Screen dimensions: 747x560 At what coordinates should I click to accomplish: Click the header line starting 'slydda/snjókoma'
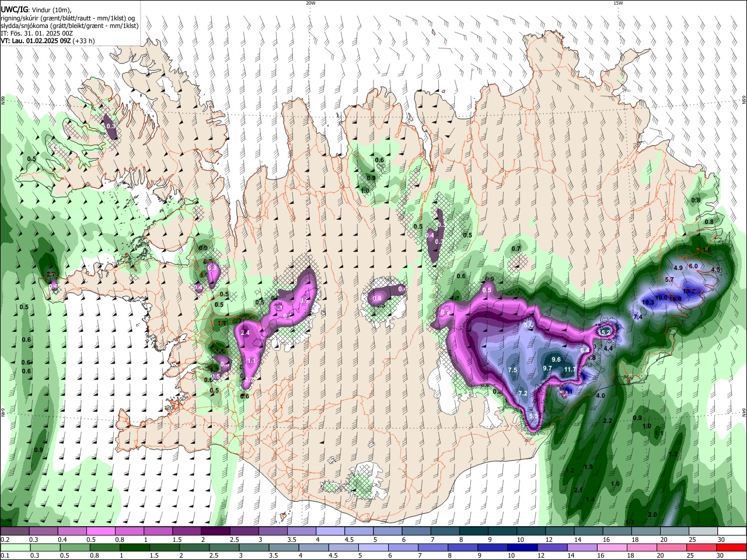(x=70, y=26)
